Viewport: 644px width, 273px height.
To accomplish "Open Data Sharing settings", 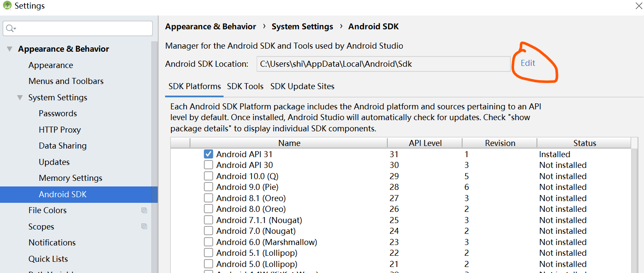I will [x=62, y=146].
